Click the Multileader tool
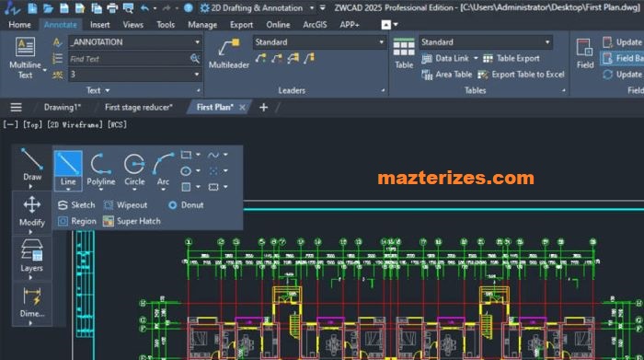The image size is (644, 360). [x=229, y=53]
